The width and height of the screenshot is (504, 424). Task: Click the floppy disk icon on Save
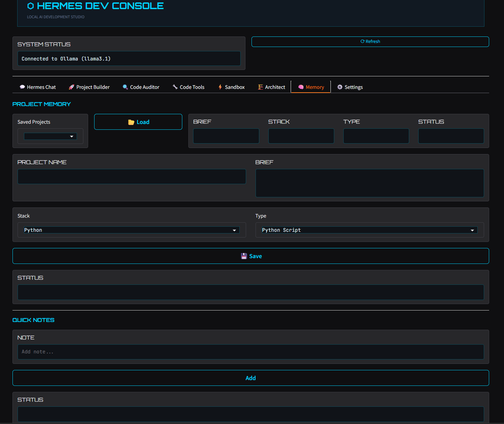pos(244,256)
